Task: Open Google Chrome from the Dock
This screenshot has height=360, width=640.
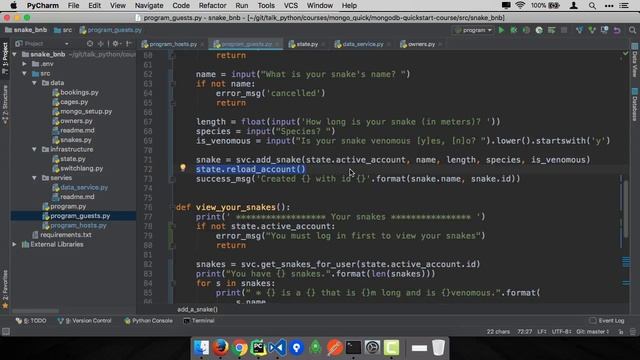Action: click(240, 348)
